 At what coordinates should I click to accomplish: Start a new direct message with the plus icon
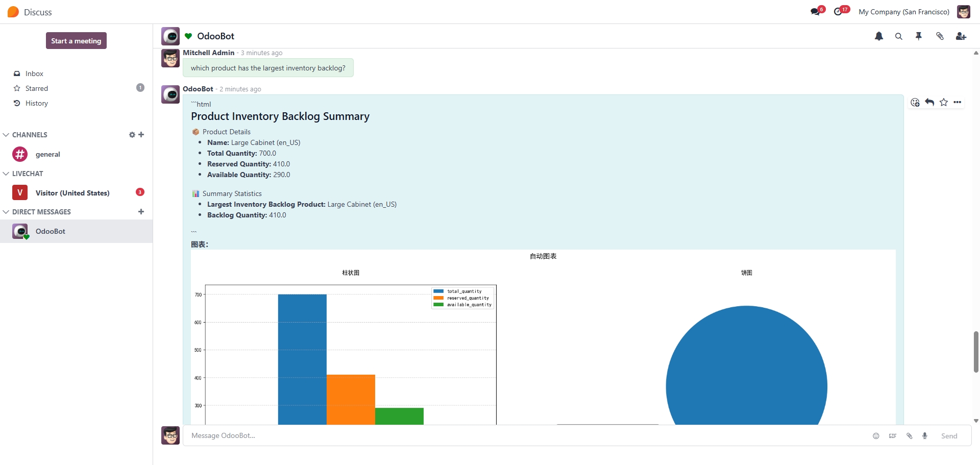141,212
